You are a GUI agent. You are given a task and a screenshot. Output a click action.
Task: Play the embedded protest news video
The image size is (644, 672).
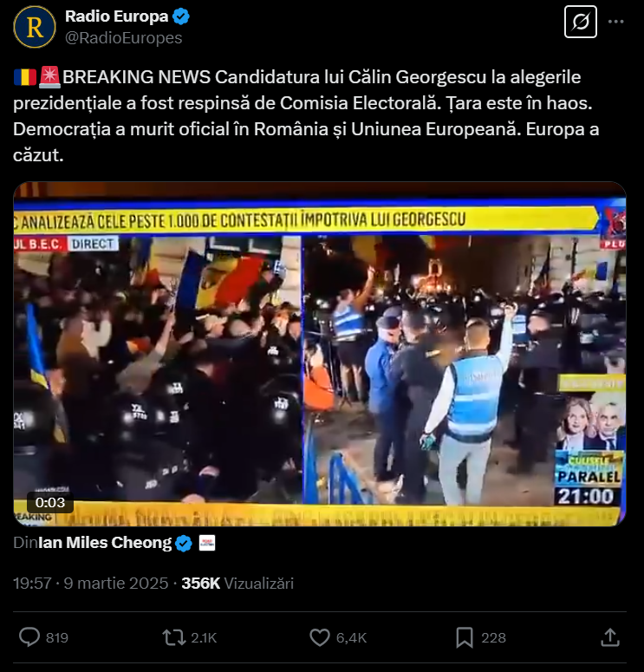[320, 354]
